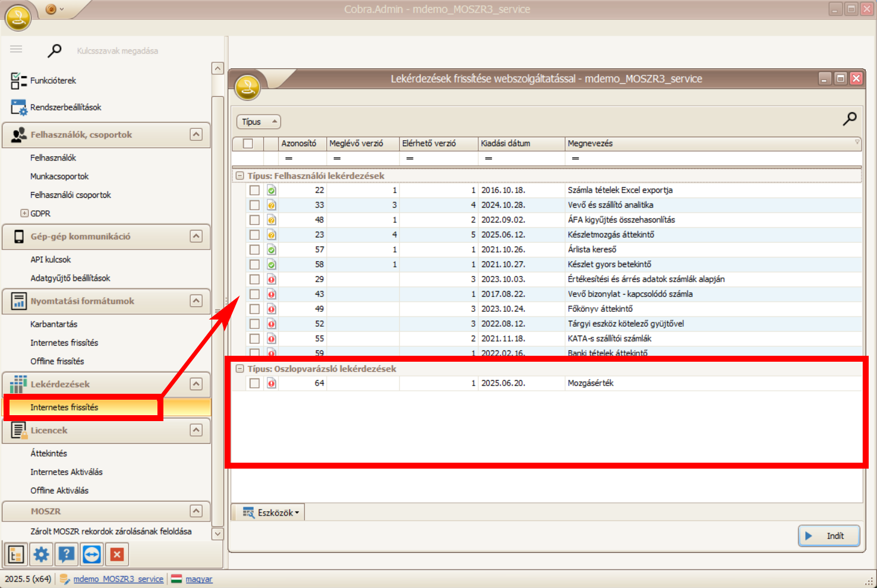
Task: Open the Típus grouping dropdown
Action: point(258,122)
